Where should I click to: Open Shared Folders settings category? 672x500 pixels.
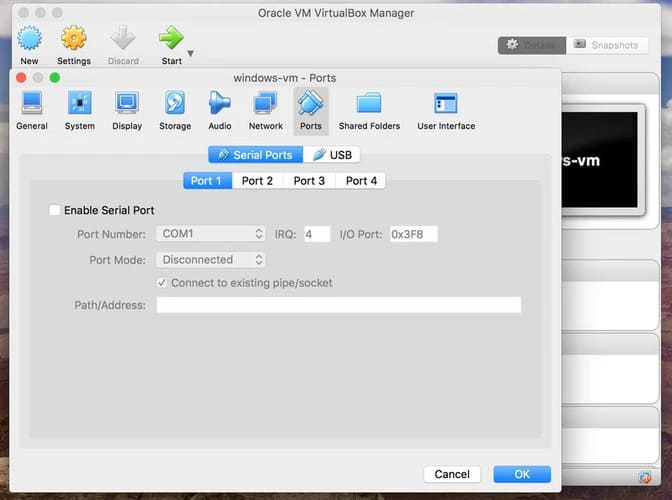pos(369,111)
